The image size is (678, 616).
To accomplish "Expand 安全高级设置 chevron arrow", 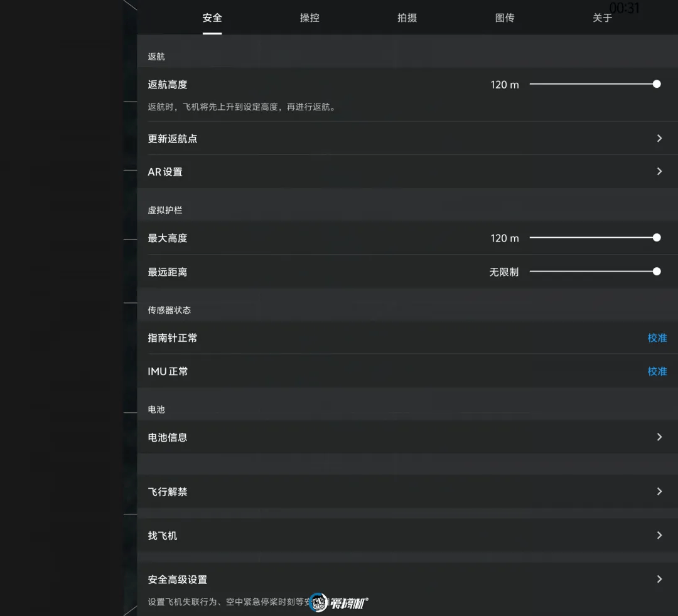I will [x=659, y=579].
